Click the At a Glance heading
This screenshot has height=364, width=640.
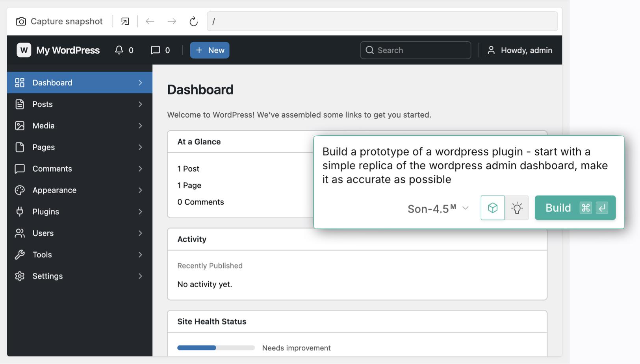[x=199, y=142]
